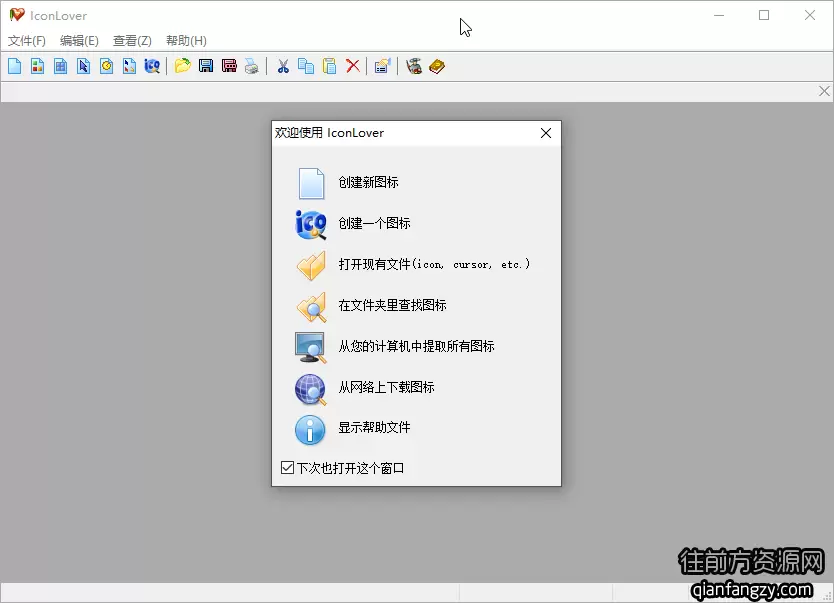Open the 查看(Z) menu
The image size is (834, 603).
pos(132,41)
